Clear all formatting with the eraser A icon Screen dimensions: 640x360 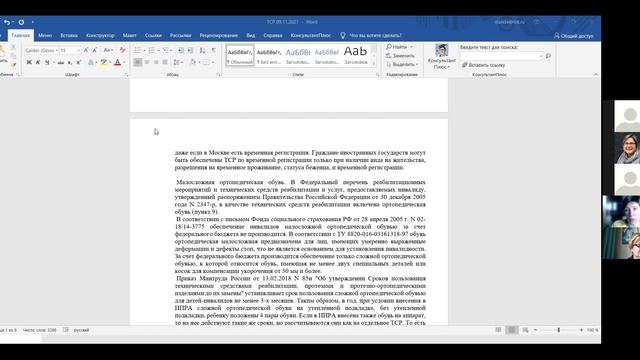[122, 50]
